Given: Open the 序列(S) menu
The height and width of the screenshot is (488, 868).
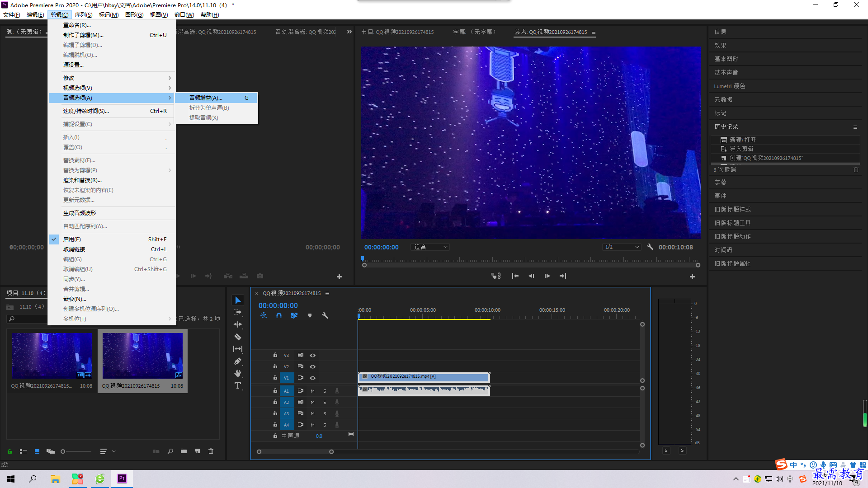Looking at the screenshot, I should 84,14.
